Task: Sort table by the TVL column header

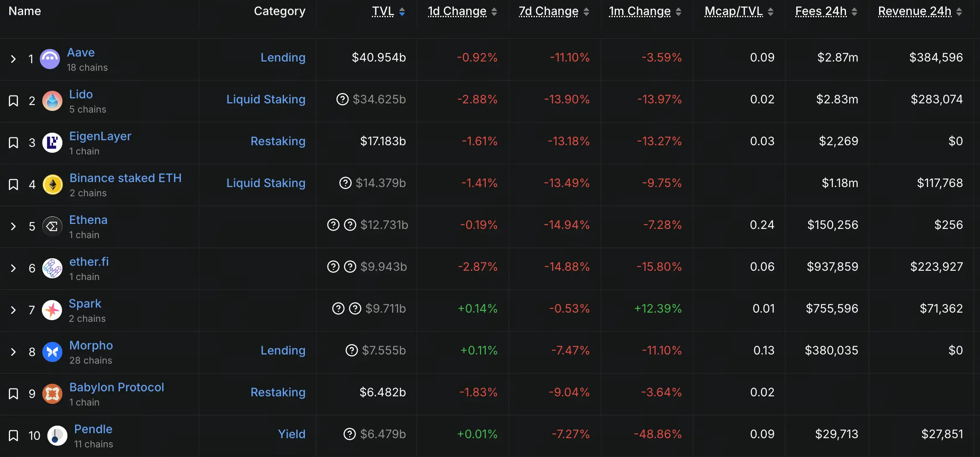Action: (383, 11)
